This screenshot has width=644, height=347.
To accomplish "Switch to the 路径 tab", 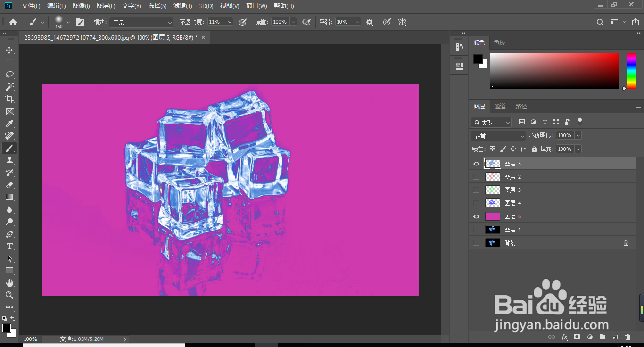I will coord(521,107).
